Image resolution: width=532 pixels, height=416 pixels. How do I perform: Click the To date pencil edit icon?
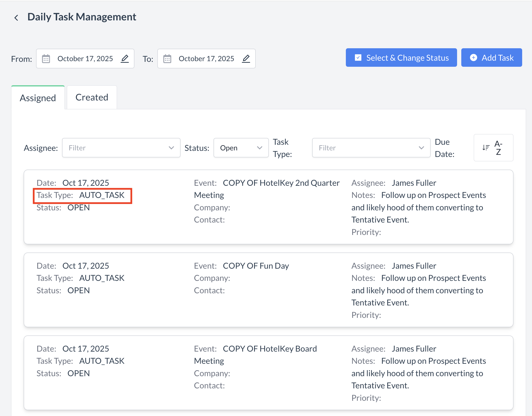point(246,59)
